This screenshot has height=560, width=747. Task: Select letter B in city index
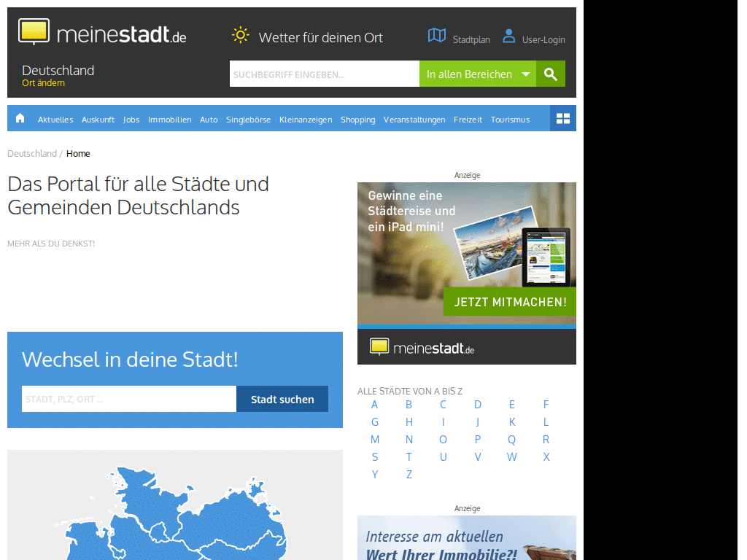pyautogui.click(x=409, y=405)
